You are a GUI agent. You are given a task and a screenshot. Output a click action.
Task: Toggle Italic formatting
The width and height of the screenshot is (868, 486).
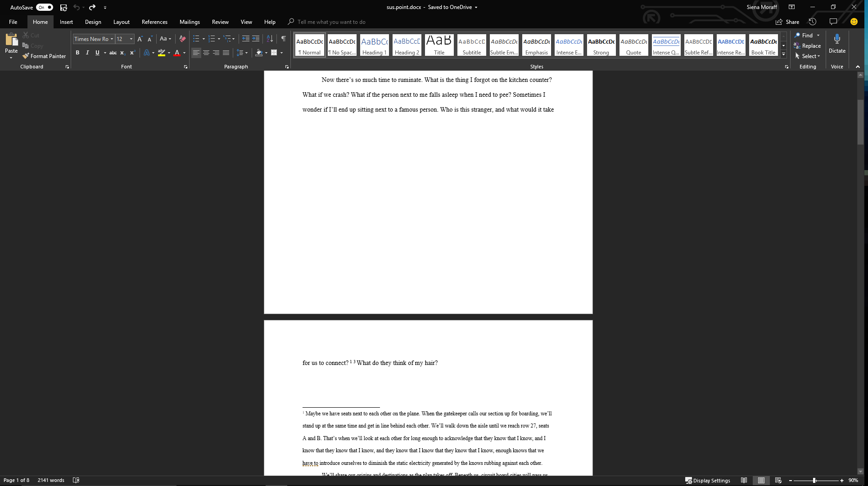(87, 53)
